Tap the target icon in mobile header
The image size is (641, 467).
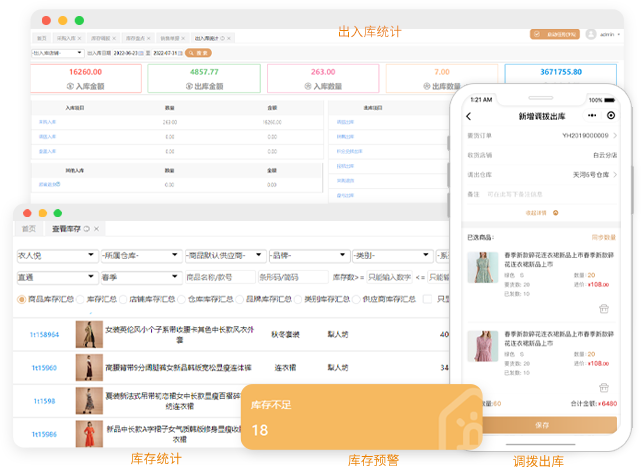coord(610,116)
